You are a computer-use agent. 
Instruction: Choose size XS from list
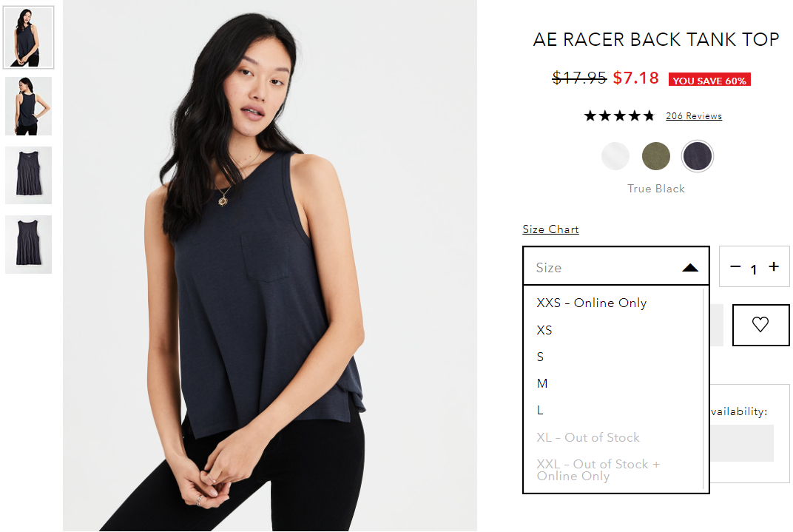[x=613, y=330]
